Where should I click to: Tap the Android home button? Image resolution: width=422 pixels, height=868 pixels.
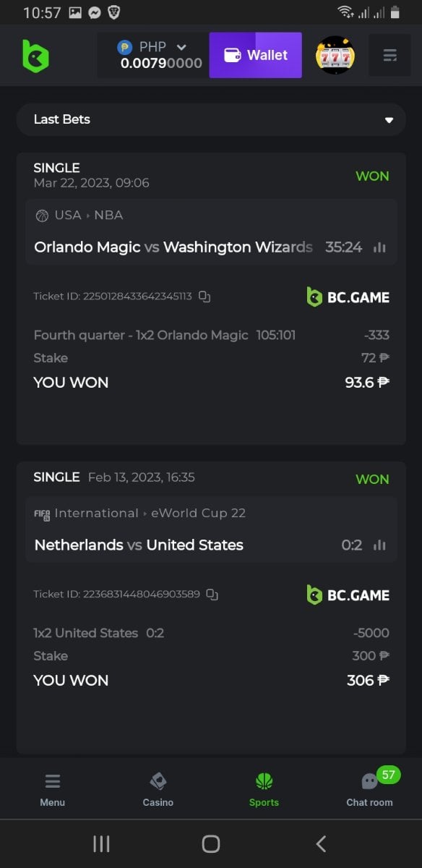(x=211, y=843)
